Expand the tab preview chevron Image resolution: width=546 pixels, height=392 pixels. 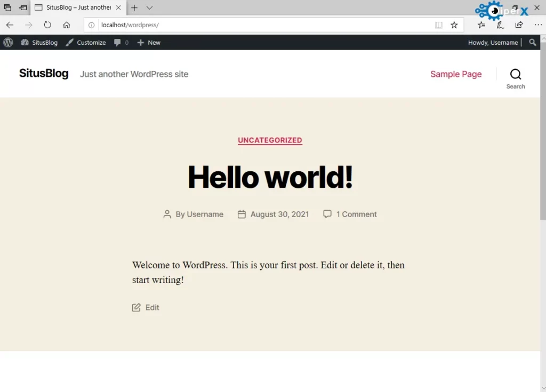[x=149, y=8]
